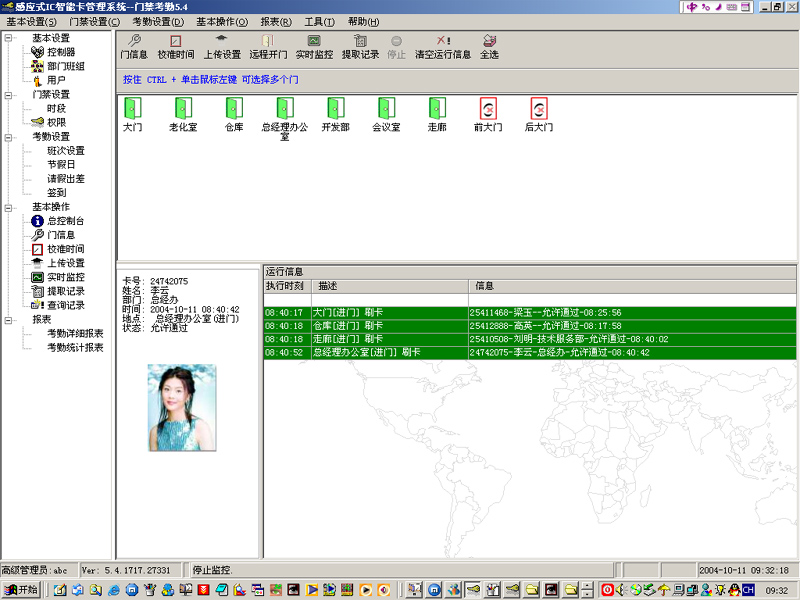Click the 清空运行信息 toolbar icon
The image size is (800, 600).
(443, 41)
